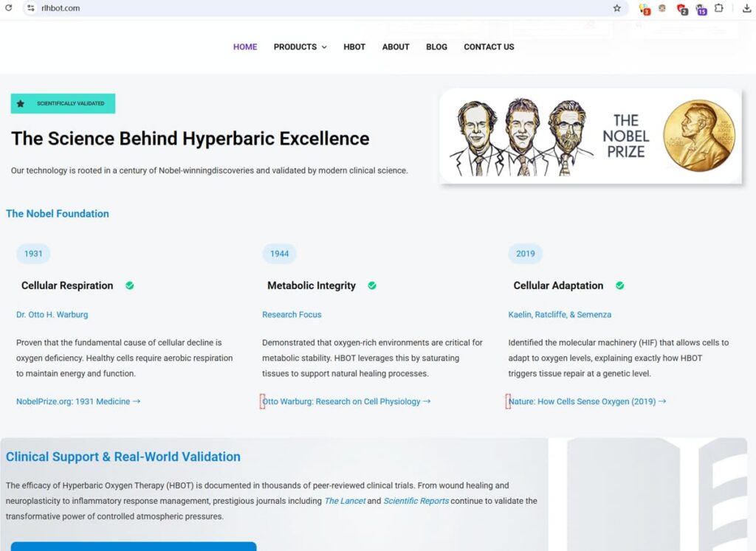The height and width of the screenshot is (551, 756).
Task: Reload the page with the refresh icon
Action: coord(8,8)
